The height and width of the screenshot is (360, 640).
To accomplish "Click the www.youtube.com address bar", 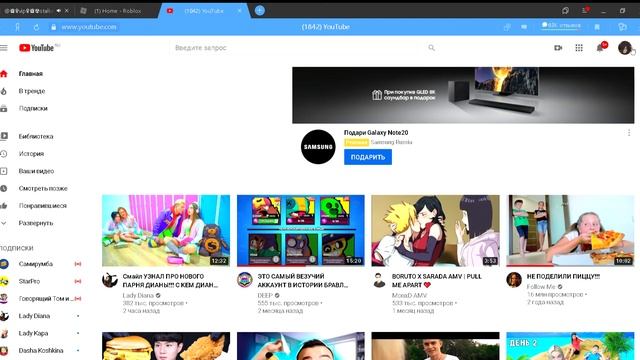I will tap(89, 27).
